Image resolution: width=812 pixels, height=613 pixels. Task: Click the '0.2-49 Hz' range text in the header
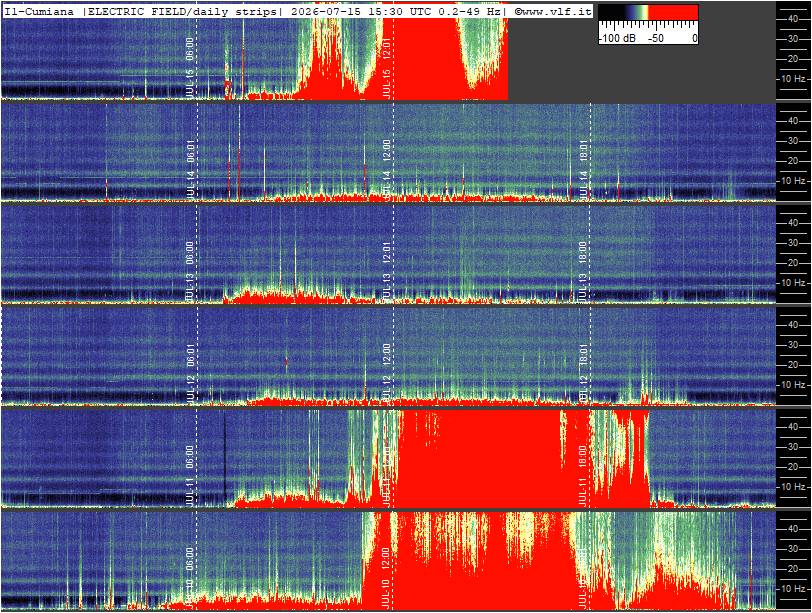tap(469, 11)
